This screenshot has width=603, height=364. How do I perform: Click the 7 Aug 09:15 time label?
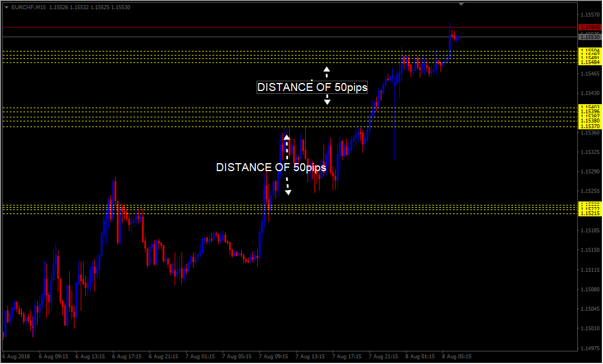tap(273, 357)
